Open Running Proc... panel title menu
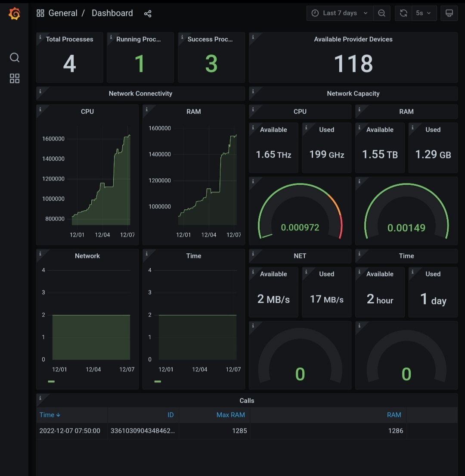This screenshot has height=476, width=465. (138, 39)
